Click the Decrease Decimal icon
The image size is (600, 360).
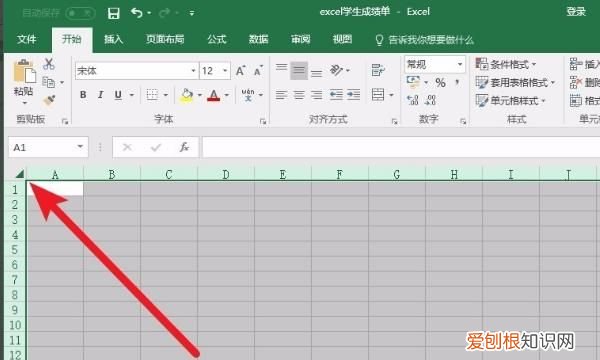430,100
